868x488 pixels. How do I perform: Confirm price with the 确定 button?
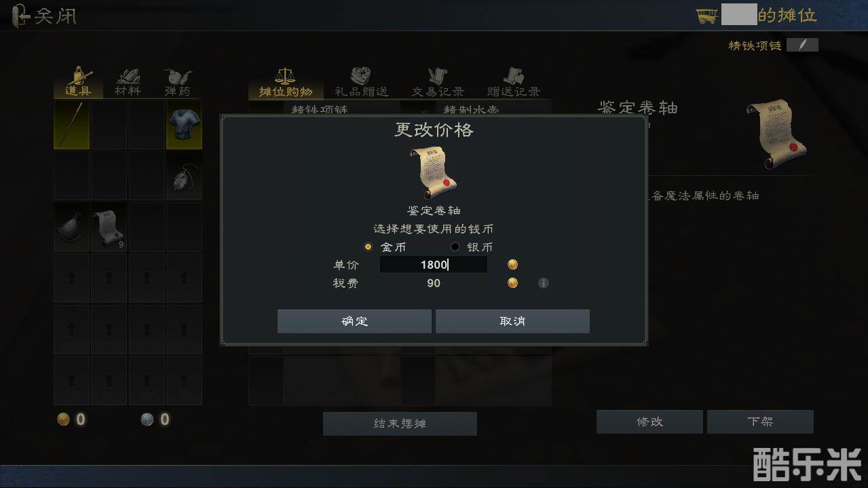[354, 321]
